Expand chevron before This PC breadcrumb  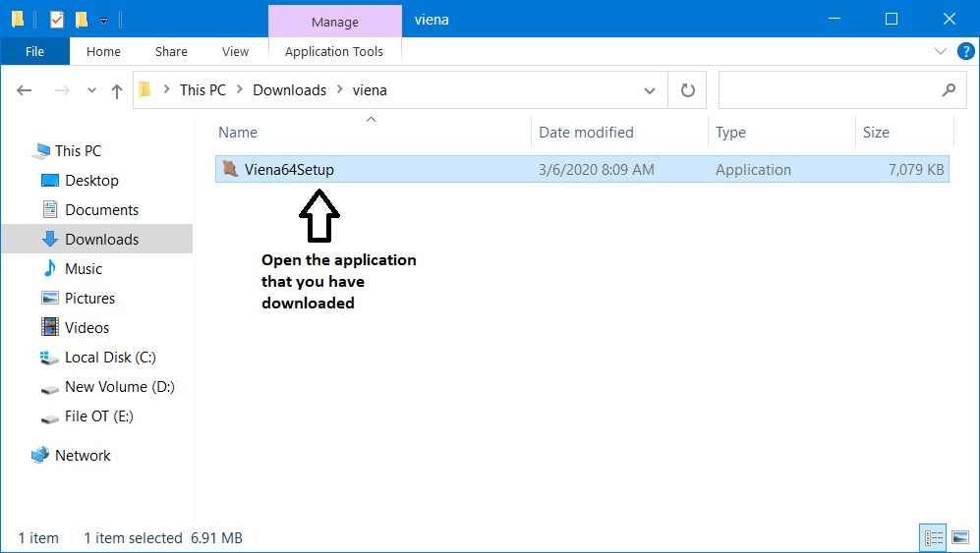point(167,90)
